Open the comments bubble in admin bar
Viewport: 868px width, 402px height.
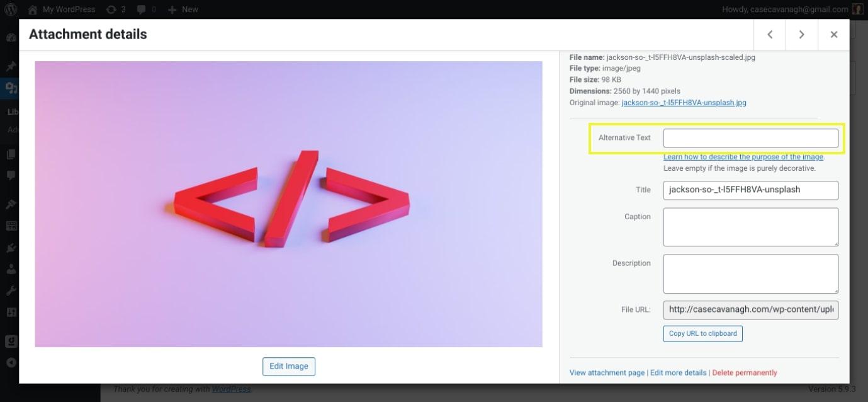click(146, 9)
